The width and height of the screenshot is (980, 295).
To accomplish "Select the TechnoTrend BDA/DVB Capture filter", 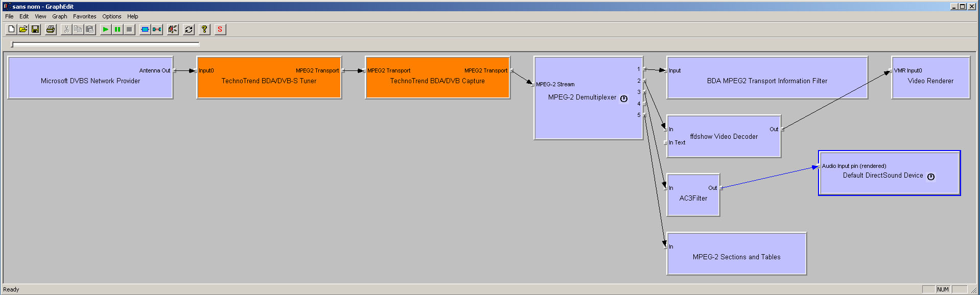I will (x=437, y=78).
